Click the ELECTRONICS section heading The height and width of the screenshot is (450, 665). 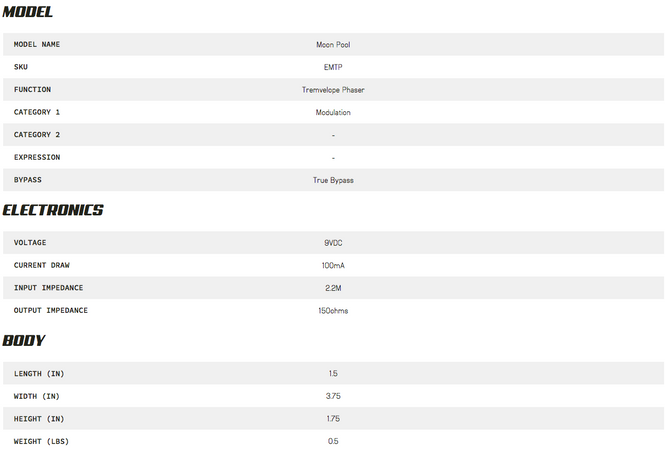click(x=53, y=210)
